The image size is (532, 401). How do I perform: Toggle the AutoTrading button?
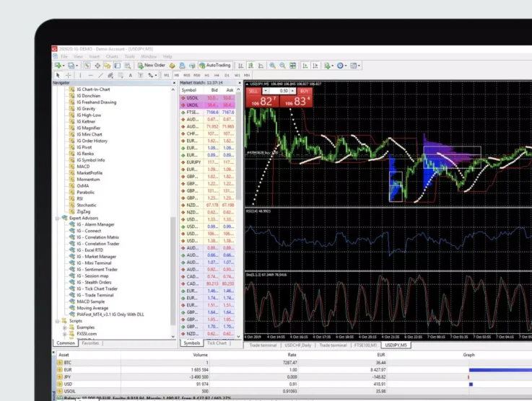point(215,66)
